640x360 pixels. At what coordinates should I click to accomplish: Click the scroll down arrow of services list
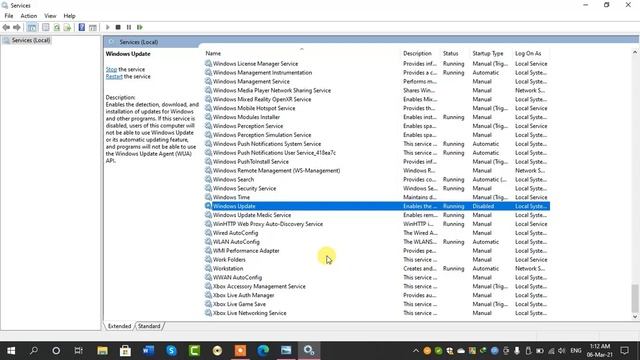pyautogui.click(x=635, y=316)
